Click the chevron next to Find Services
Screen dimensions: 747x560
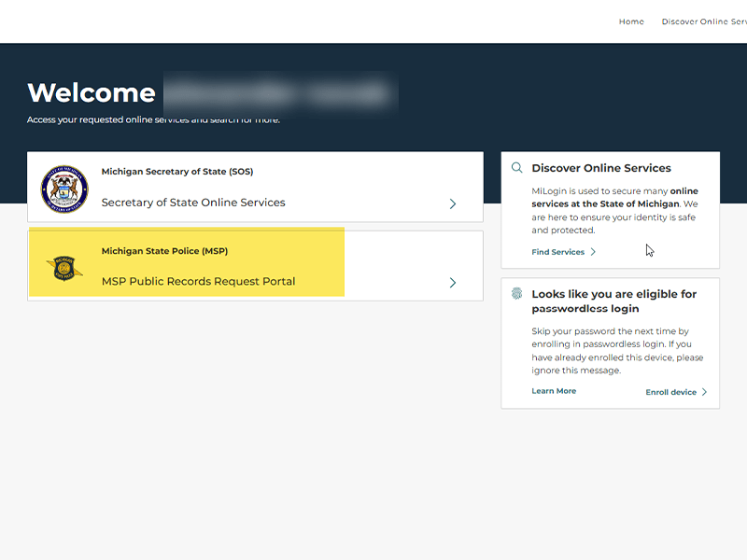593,252
